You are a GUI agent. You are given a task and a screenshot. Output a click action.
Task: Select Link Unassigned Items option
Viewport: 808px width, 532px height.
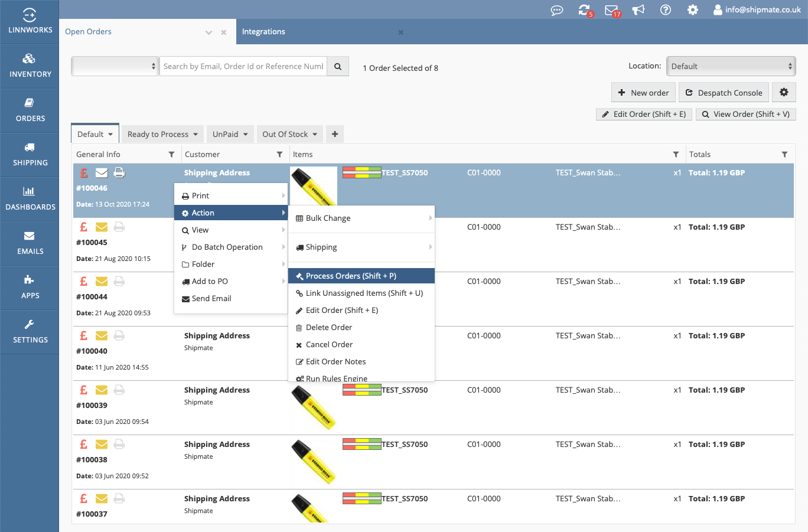point(361,293)
